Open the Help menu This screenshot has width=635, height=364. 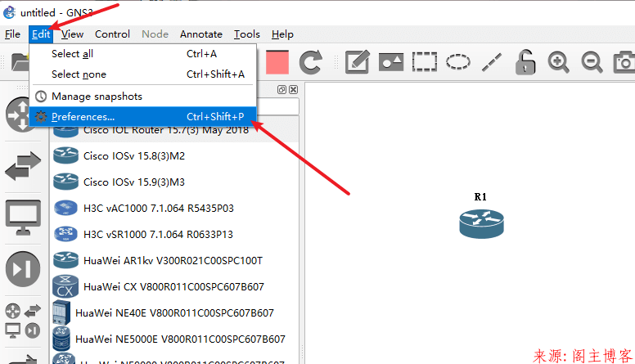(x=282, y=34)
